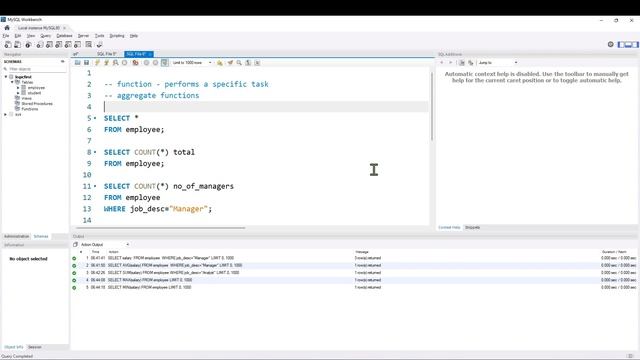Switch to the Context Help tab
Viewport: 640px width, 360px height.
point(449,227)
